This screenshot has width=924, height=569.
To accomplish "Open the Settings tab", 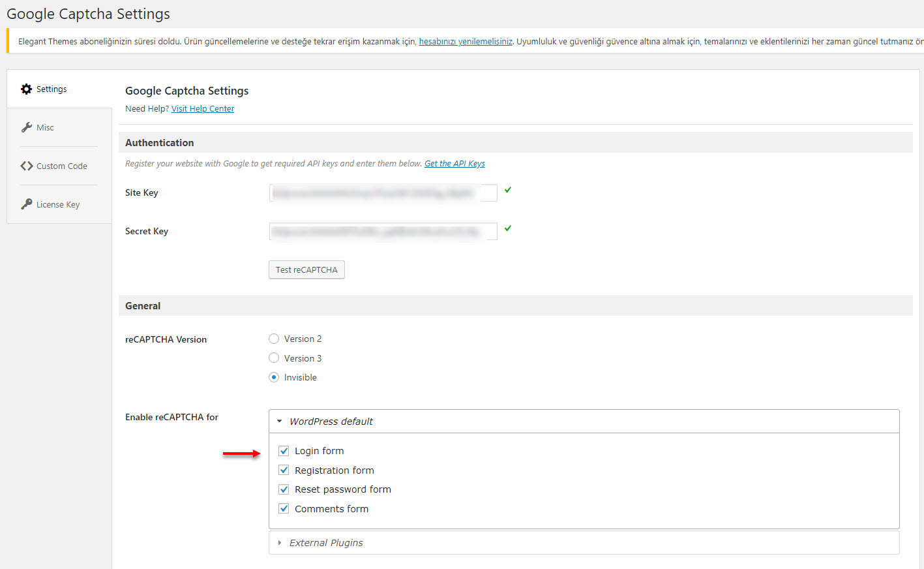I will pyautogui.click(x=59, y=89).
